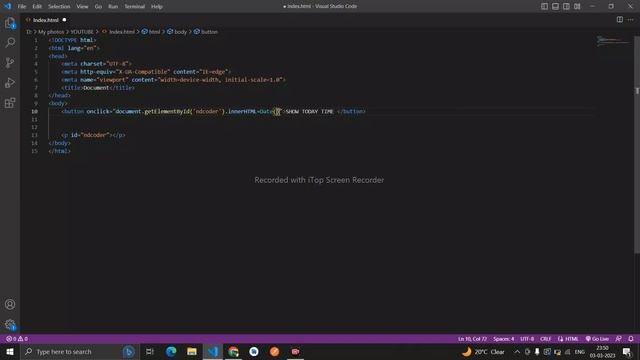Open the Search view in activity bar
Screen dimensions: 640x360
[x=10, y=42]
